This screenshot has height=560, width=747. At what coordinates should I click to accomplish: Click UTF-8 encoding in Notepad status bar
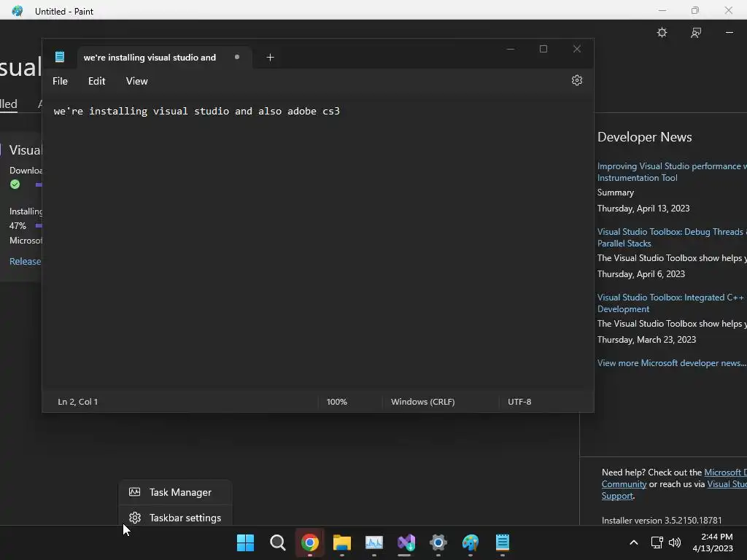click(519, 402)
